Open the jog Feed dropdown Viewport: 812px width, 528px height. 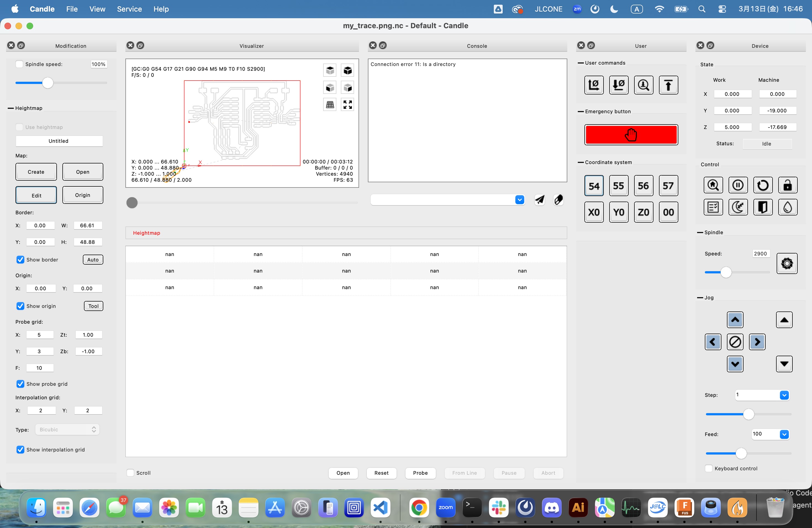point(784,434)
